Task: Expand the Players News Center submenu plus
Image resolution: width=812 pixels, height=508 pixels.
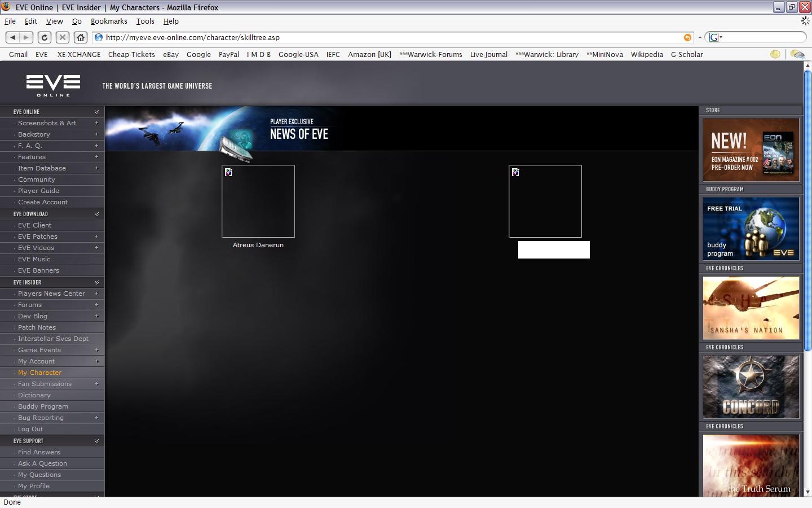Action: point(96,294)
